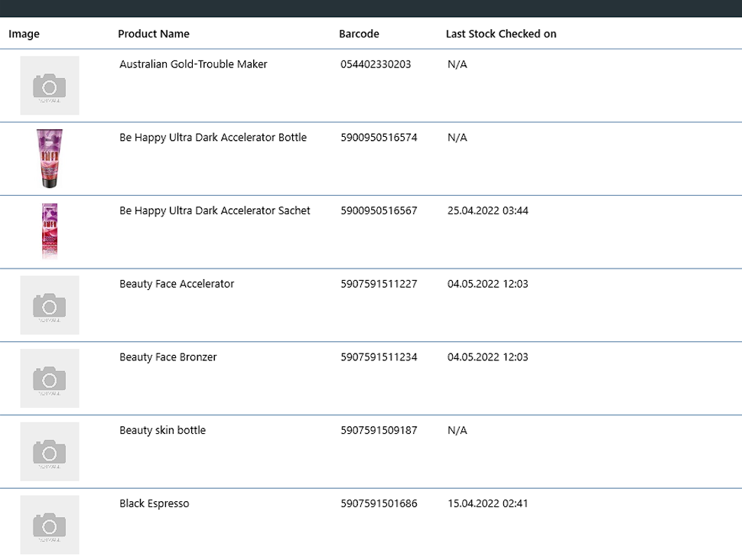Click N/A stock date for Beauty skin bottle
This screenshot has width=742, height=560.
click(457, 430)
